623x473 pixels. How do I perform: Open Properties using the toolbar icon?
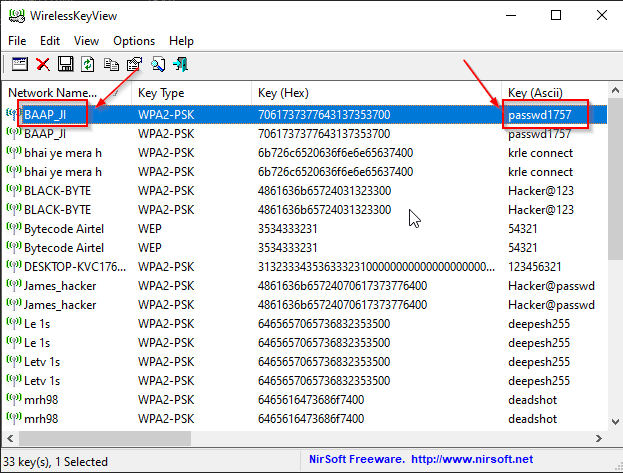(134, 64)
